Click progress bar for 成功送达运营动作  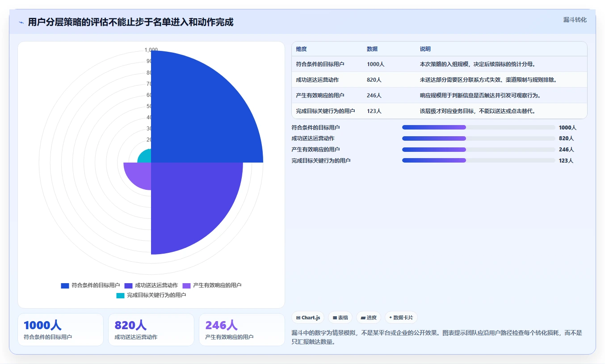tap(479, 138)
